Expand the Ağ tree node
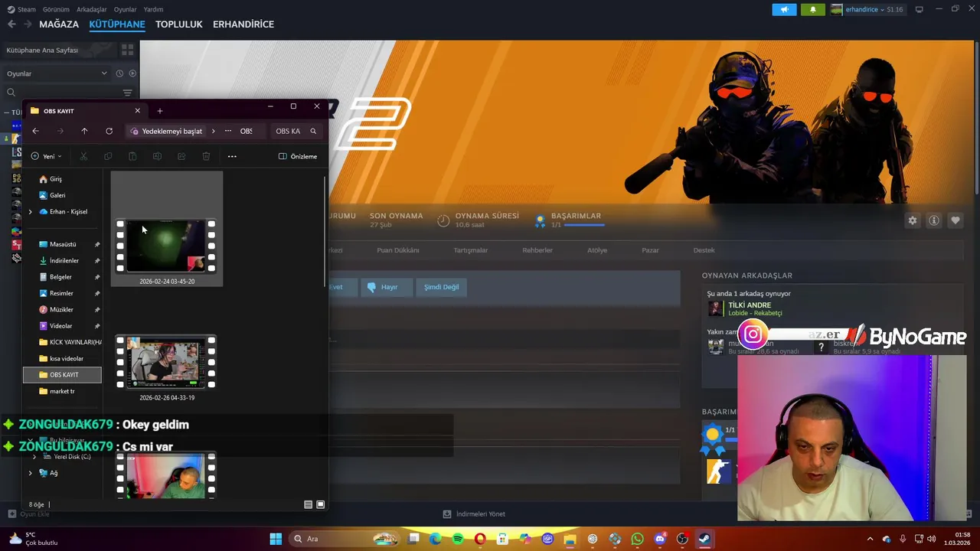Image resolution: width=980 pixels, height=551 pixels. [x=30, y=473]
